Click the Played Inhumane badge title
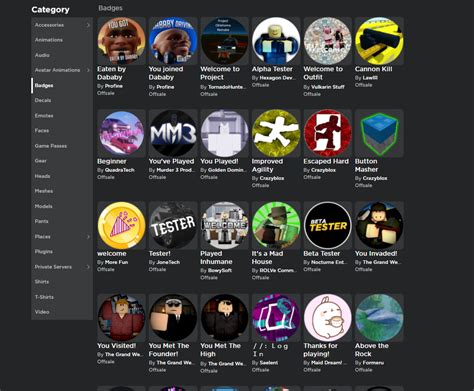Viewport: 474px width, 391px height. [216, 258]
